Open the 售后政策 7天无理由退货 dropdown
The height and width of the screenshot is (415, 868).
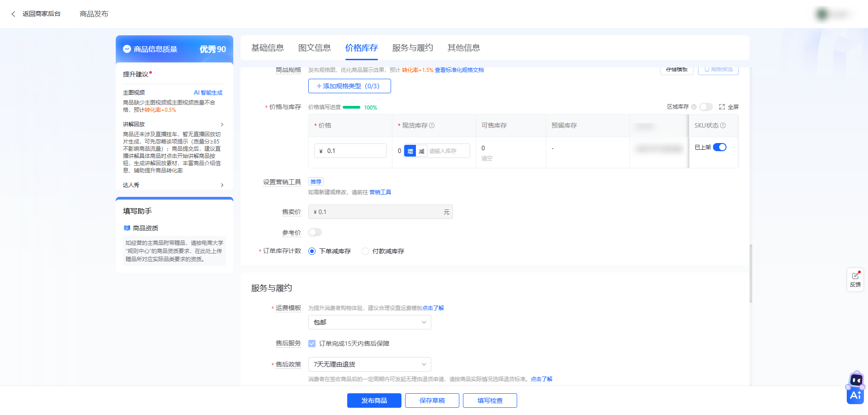tap(369, 364)
